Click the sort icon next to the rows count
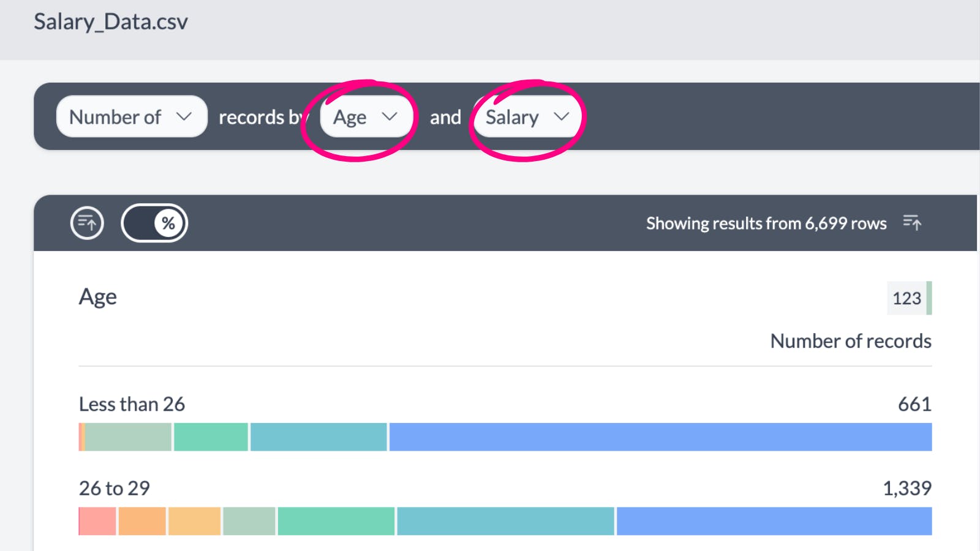 coord(912,223)
